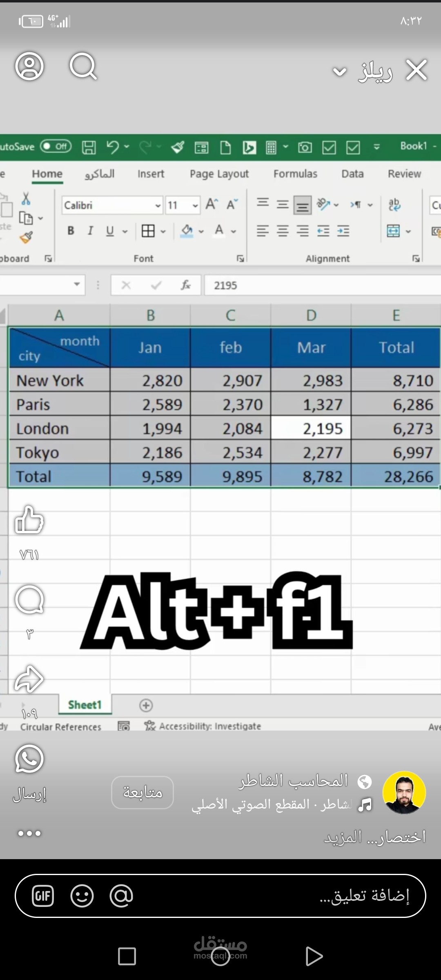The image size is (441, 980).
Task: Click the Wrap Text icon
Action: [394, 205]
